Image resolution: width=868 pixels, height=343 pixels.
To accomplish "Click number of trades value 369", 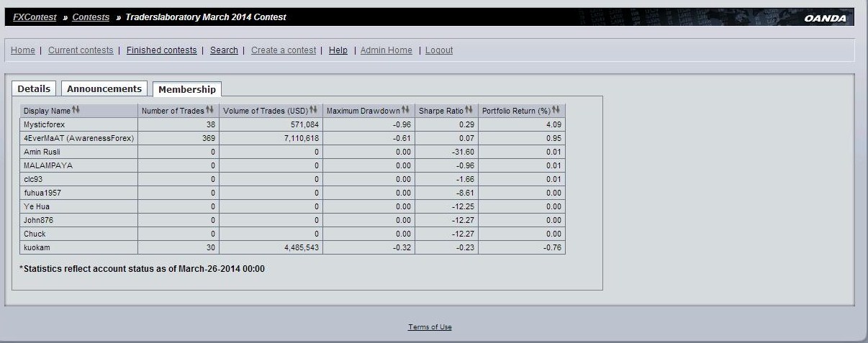I will click(x=209, y=138).
